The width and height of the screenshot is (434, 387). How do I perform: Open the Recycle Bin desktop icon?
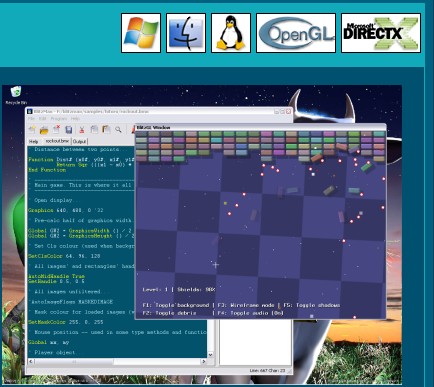point(16,95)
